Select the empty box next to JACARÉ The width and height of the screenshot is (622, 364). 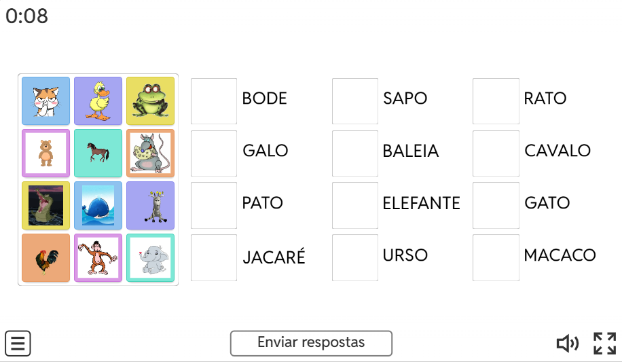214,258
